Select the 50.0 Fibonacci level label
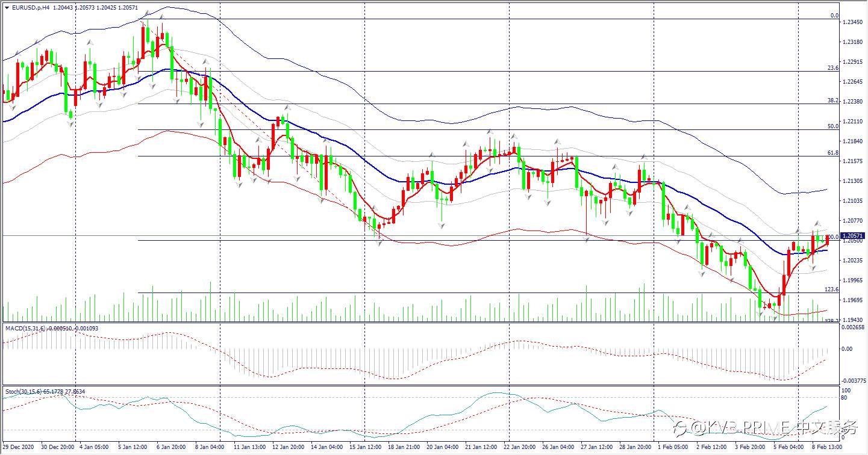Screen dimensions: 868x455 click(832, 126)
